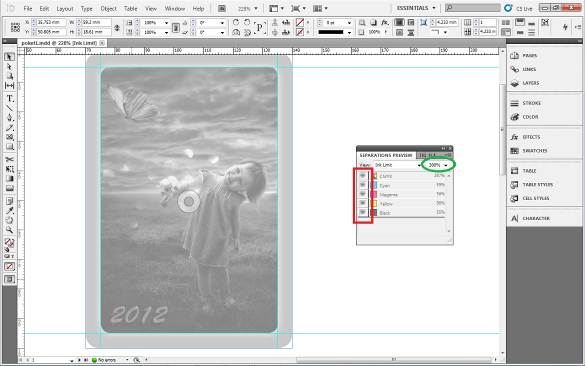Select the Pen tool

tap(9, 118)
